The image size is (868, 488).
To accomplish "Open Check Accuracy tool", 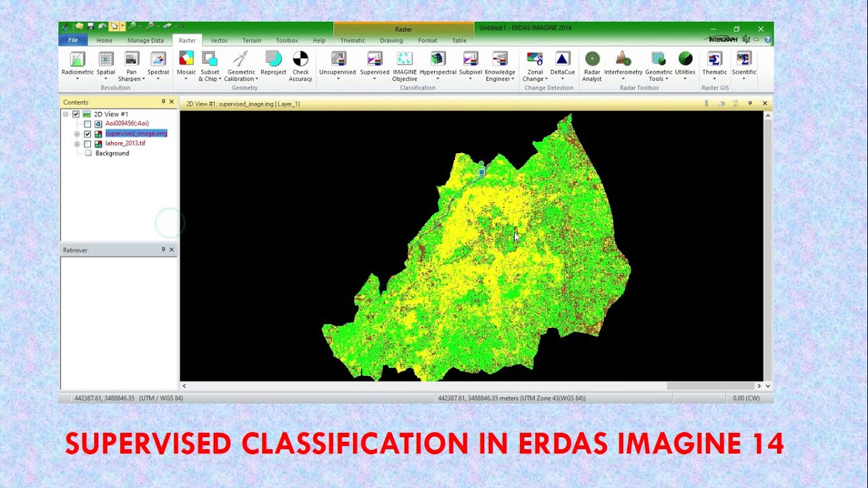I will pos(300,66).
